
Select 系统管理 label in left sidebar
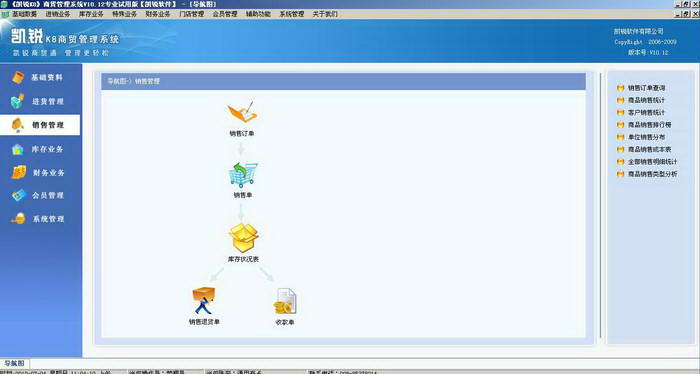coord(49,219)
